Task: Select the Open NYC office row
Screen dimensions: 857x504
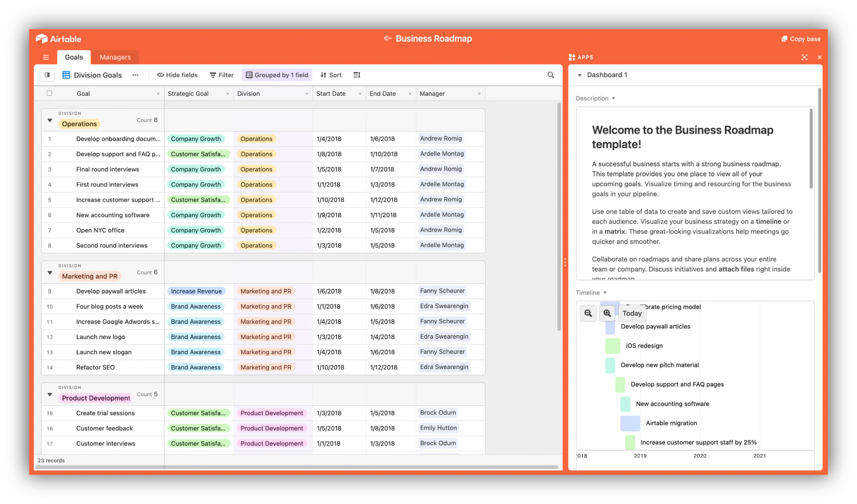Action: (263, 230)
